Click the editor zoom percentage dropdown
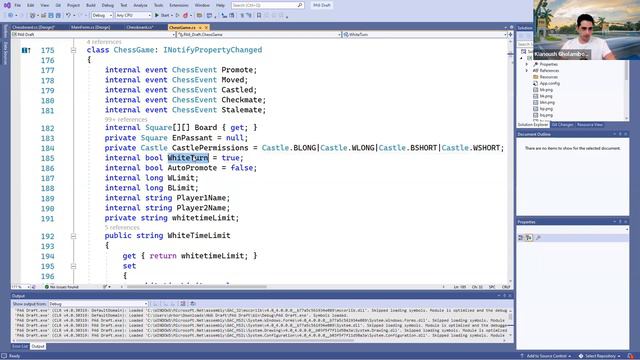Screen dimensions: 640x360 (x=20, y=287)
